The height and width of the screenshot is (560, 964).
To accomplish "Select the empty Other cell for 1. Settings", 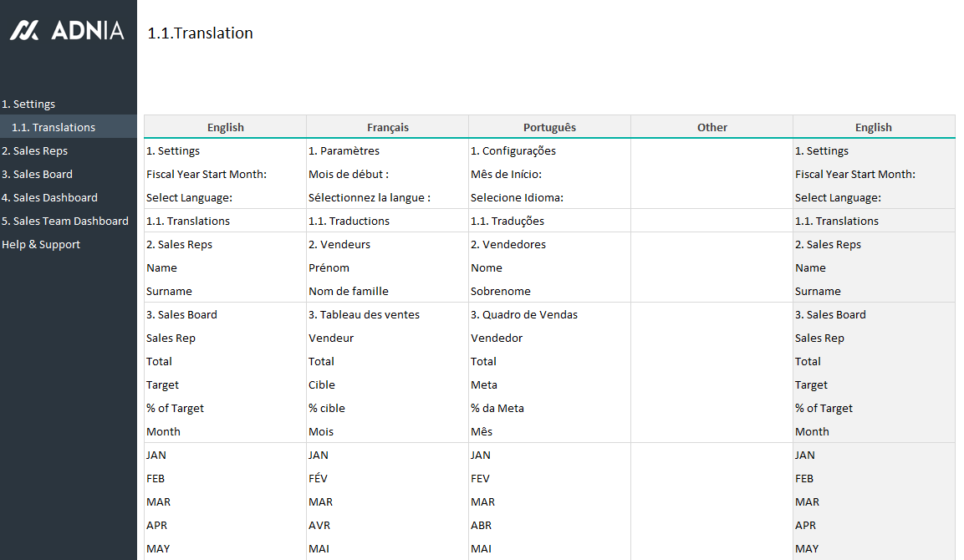I will pos(712,151).
